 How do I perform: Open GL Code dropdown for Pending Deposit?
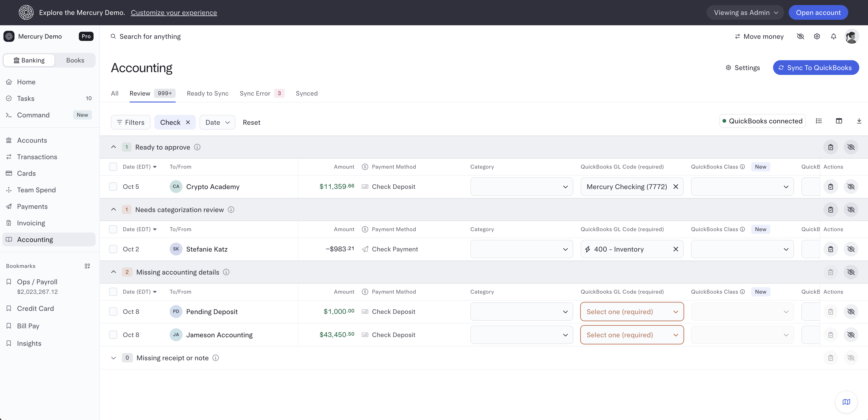632,312
